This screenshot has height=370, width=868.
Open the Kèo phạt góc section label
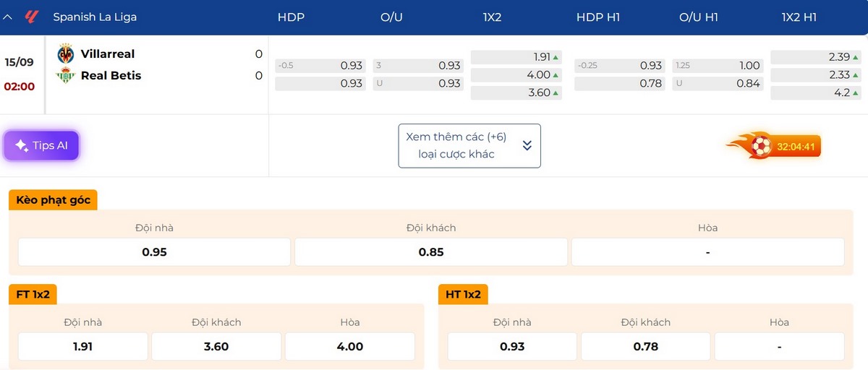(53, 200)
